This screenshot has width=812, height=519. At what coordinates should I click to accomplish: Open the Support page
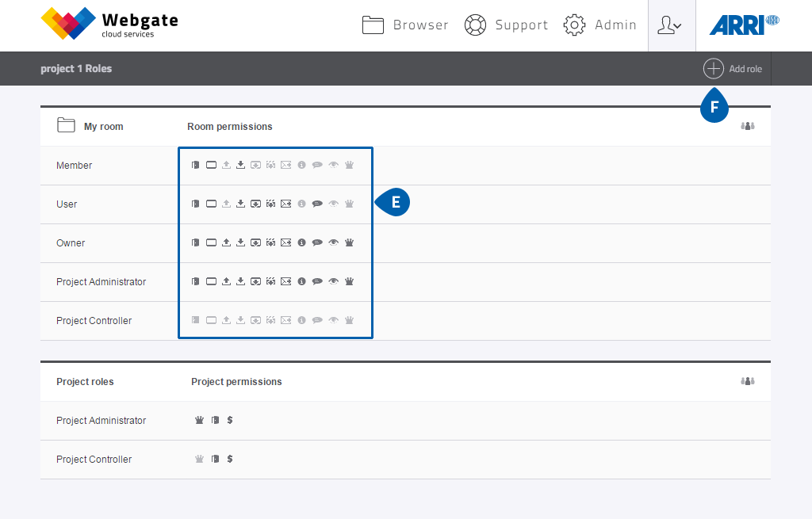(506, 25)
